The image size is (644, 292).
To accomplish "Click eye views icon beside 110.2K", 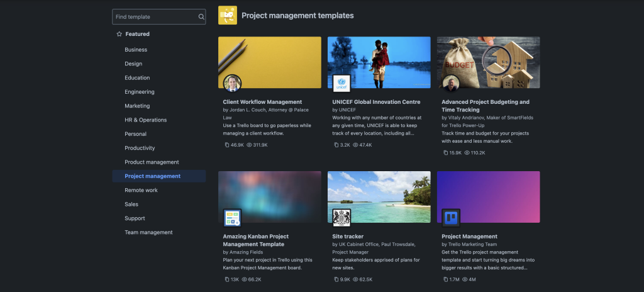I will pos(467,152).
